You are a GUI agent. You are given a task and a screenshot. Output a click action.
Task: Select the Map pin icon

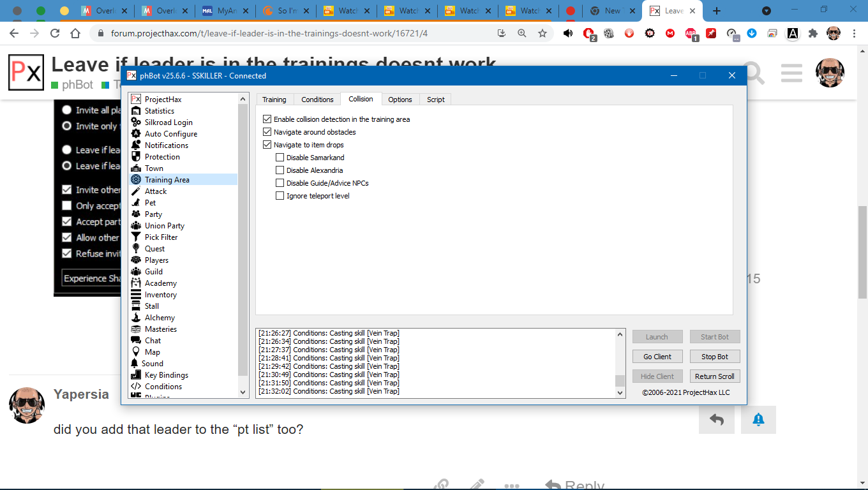point(135,352)
